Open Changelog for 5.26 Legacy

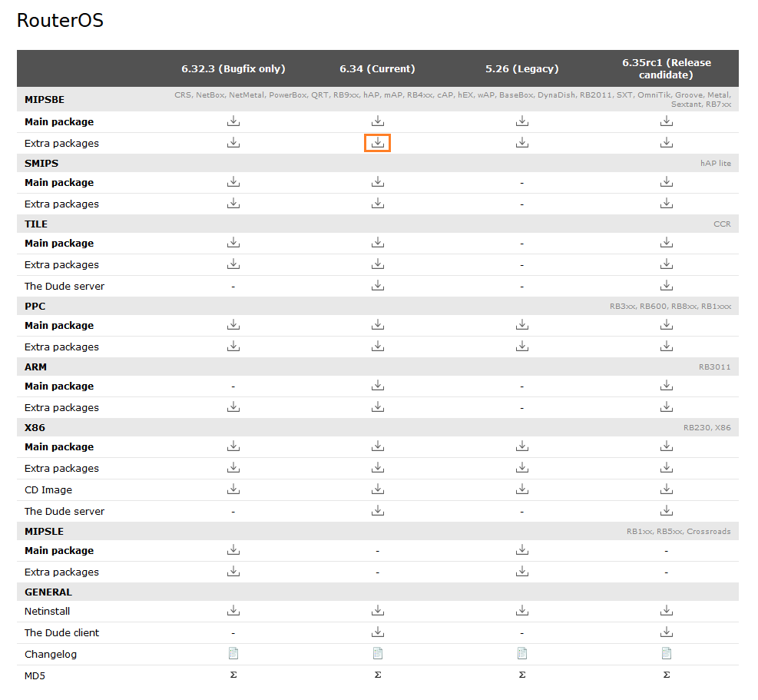(x=522, y=654)
